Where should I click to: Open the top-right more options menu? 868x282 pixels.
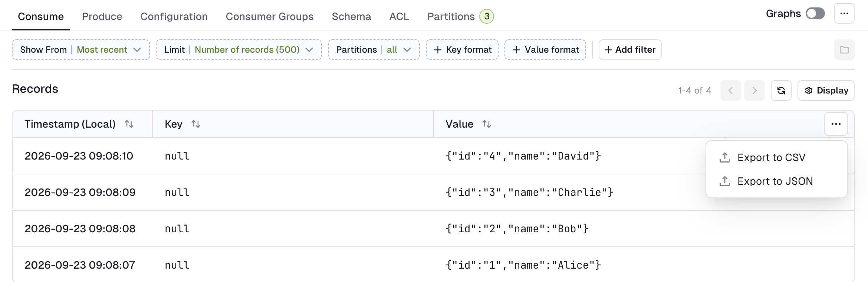pos(844,14)
